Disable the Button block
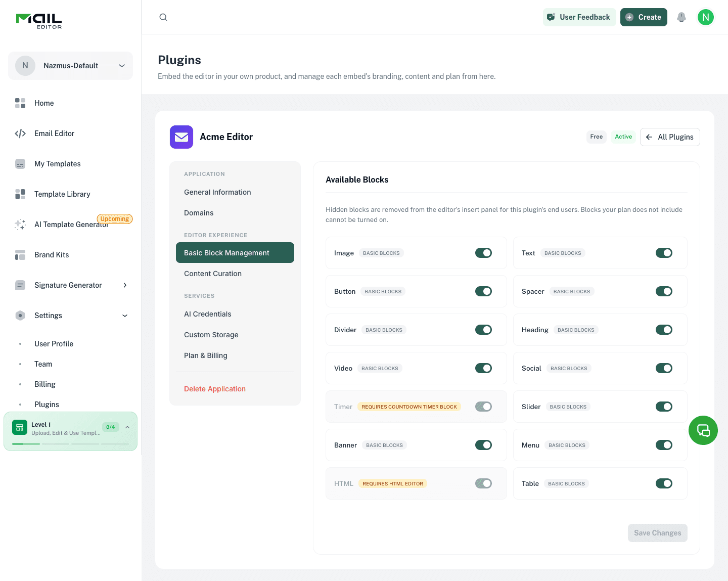Viewport: 728px width, 581px height. [x=484, y=291]
